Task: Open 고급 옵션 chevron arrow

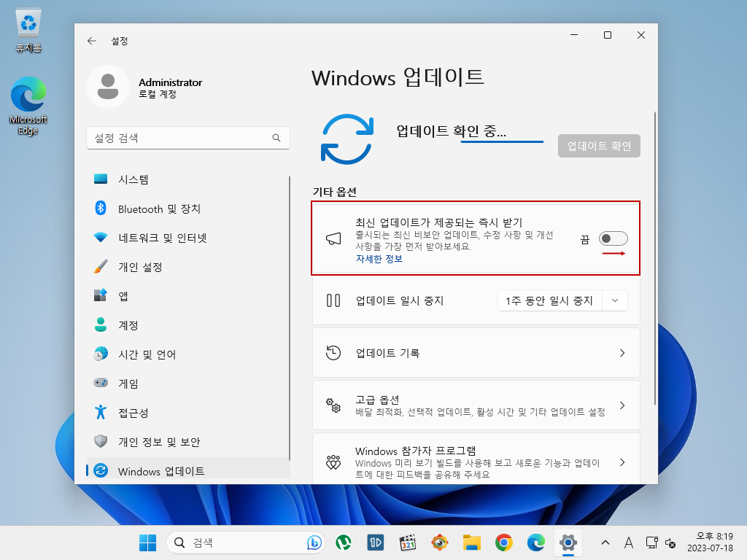Action: [622, 405]
